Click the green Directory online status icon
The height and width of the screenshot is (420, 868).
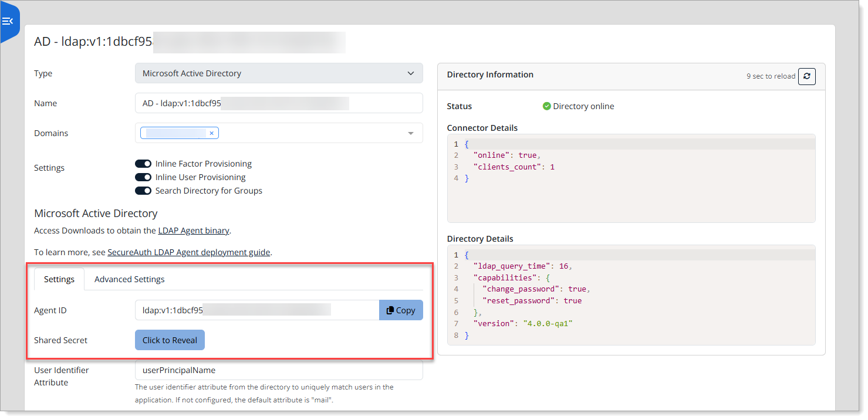click(546, 106)
